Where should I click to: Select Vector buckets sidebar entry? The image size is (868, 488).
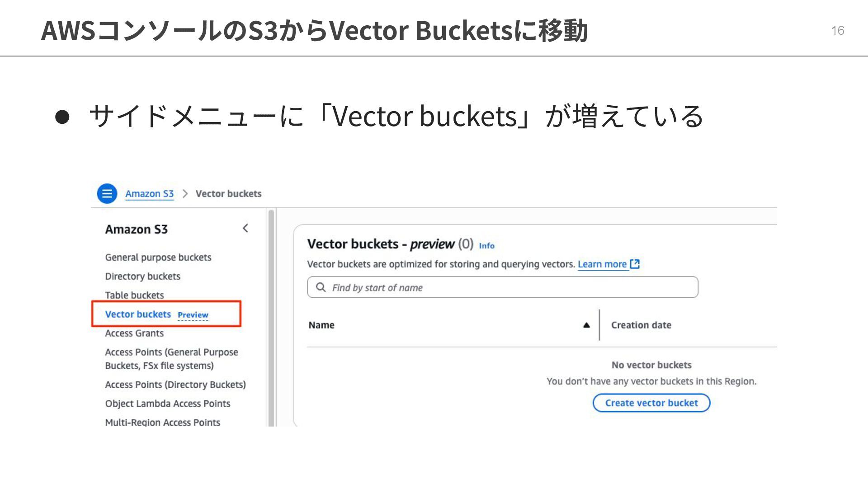[138, 314]
